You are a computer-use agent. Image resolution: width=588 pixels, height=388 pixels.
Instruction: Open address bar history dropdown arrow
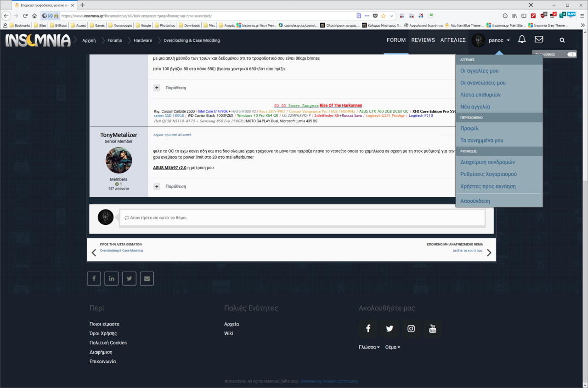coord(391,16)
